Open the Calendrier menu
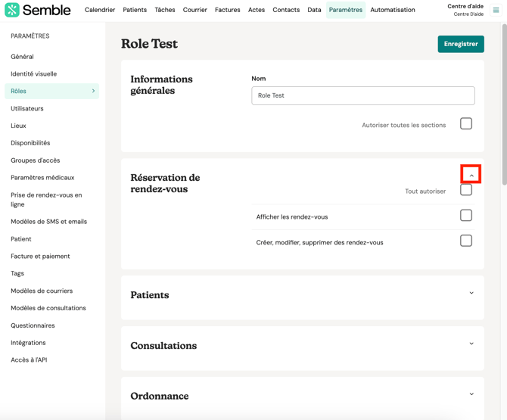This screenshot has width=507, height=420. 100,10
